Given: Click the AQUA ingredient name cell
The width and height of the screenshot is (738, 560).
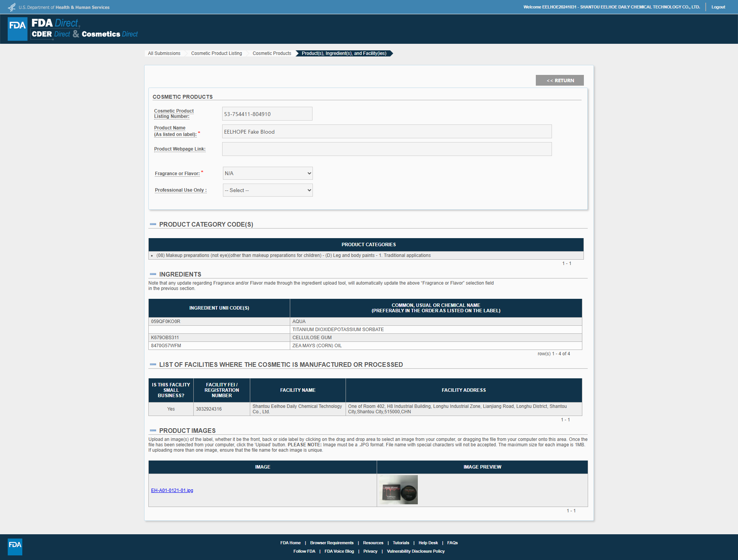Looking at the screenshot, I should pos(436,321).
